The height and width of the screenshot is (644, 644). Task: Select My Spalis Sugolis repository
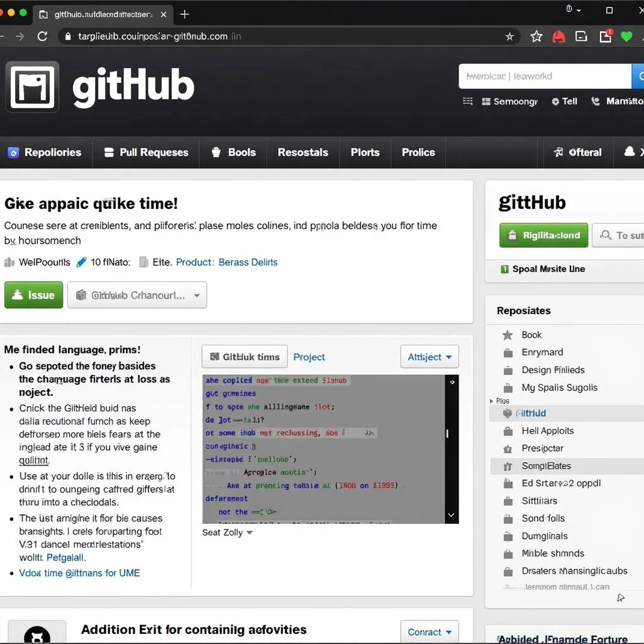click(559, 387)
